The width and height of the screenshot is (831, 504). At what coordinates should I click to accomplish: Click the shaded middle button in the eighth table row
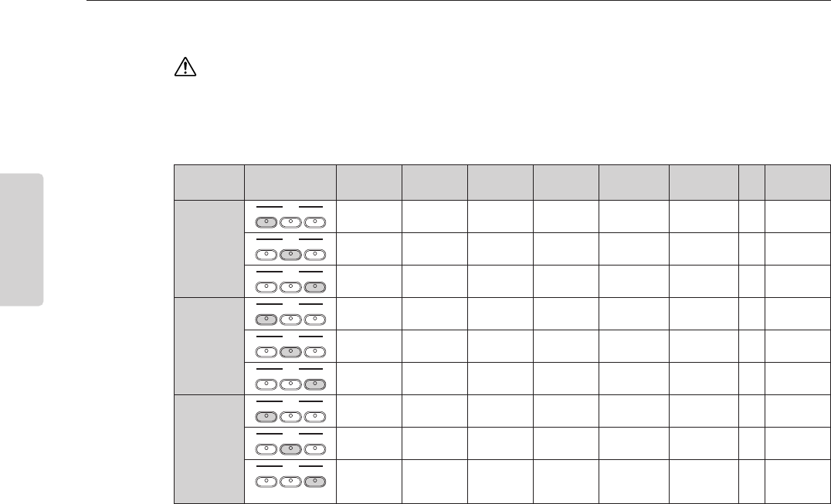tap(290, 449)
